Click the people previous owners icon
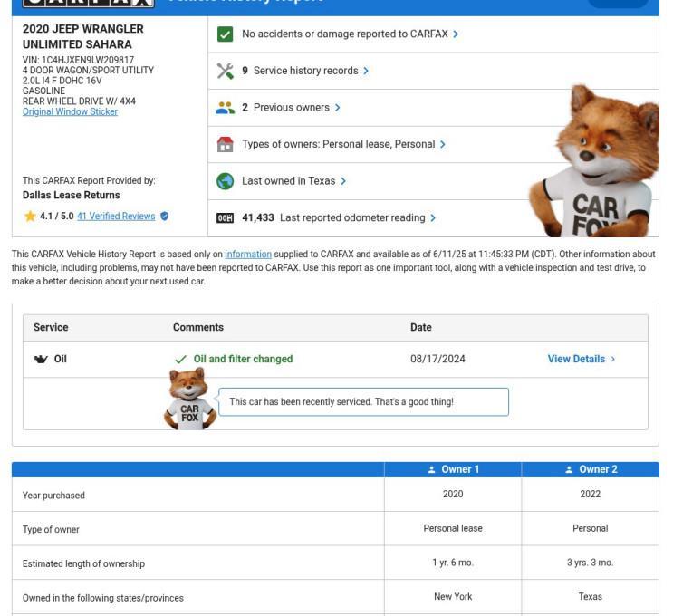673x616 pixels. point(225,107)
